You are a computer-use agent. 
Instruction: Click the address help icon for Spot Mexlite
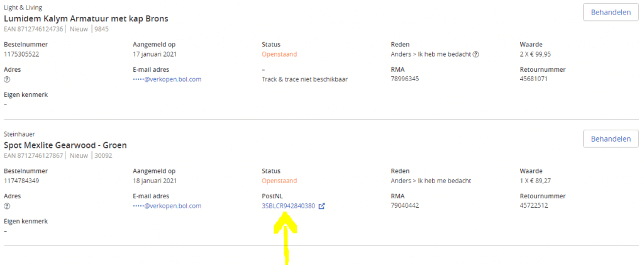(x=7, y=206)
